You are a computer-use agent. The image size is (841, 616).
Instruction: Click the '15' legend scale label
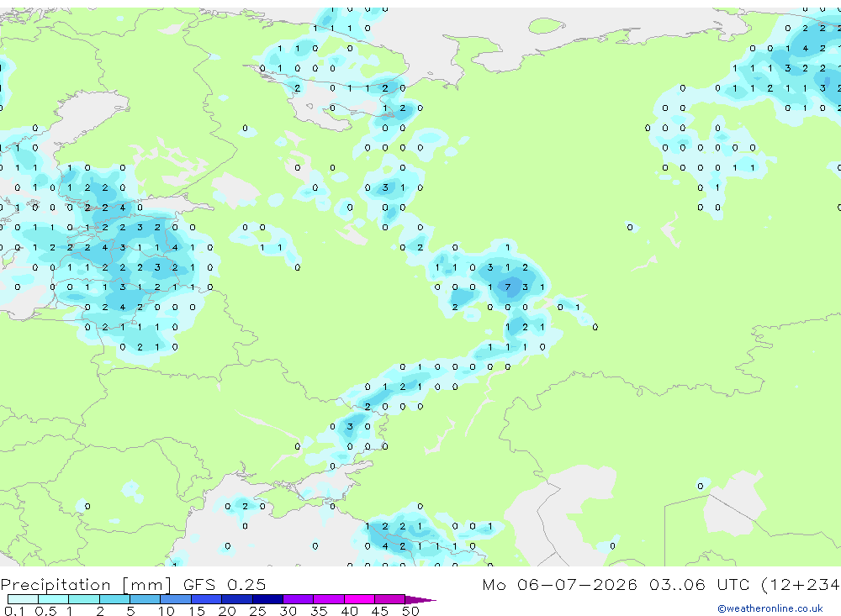pos(196,611)
